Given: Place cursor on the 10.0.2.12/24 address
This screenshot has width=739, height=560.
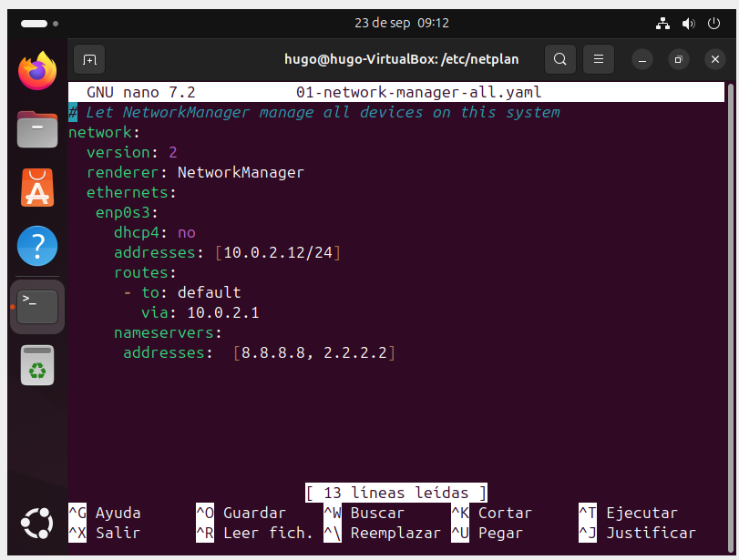Looking at the screenshot, I should [278, 252].
